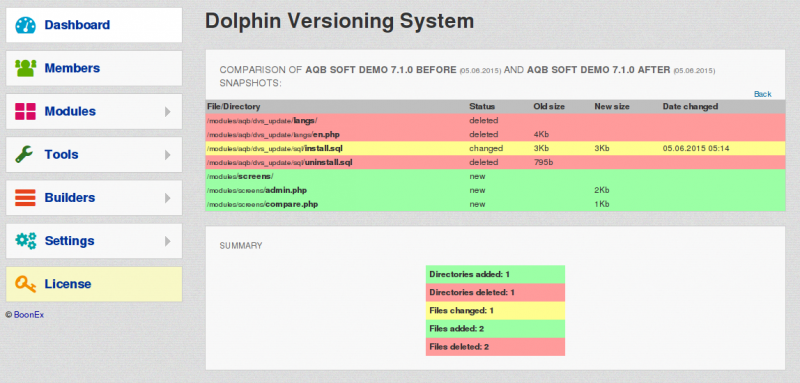Click the teal Settings gears icon
The height and width of the screenshot is (383, 800).
coord(26,241)
